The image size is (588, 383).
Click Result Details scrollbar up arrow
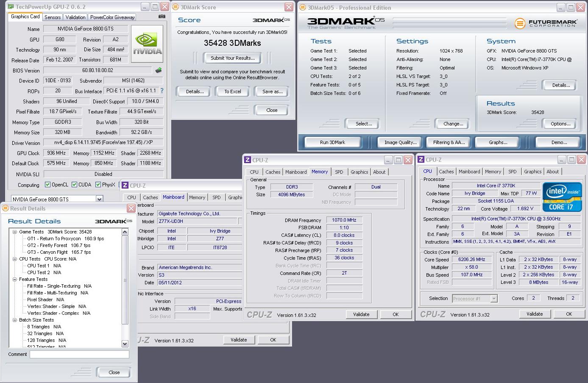click(125, 232)
